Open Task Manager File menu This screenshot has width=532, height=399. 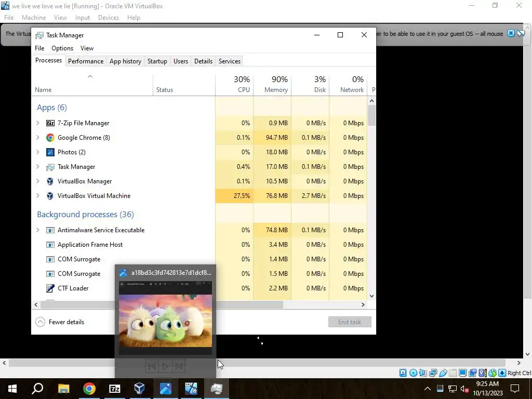point(39,48)
